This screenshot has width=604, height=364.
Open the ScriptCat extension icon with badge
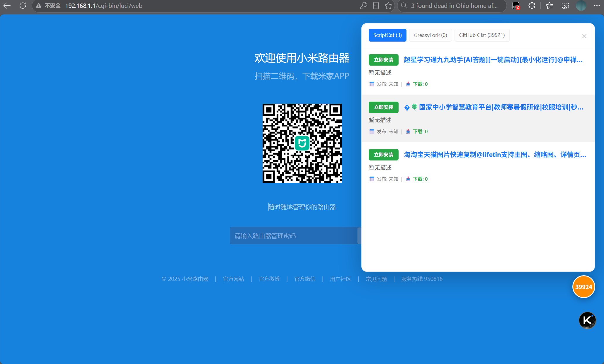516,6
